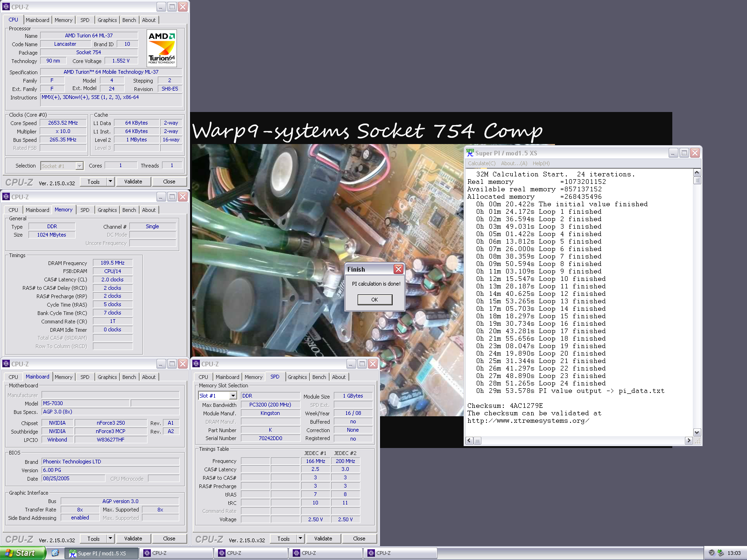Click the nForce3 250 chipset field
Screen dimensions: 747x560
click(111, 423)
